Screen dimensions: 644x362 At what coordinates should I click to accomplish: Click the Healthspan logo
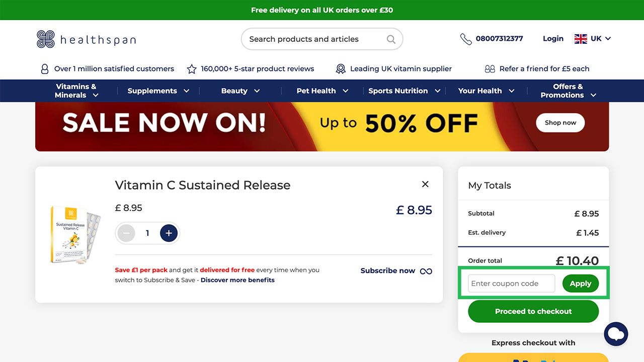[x=86, y=39]
